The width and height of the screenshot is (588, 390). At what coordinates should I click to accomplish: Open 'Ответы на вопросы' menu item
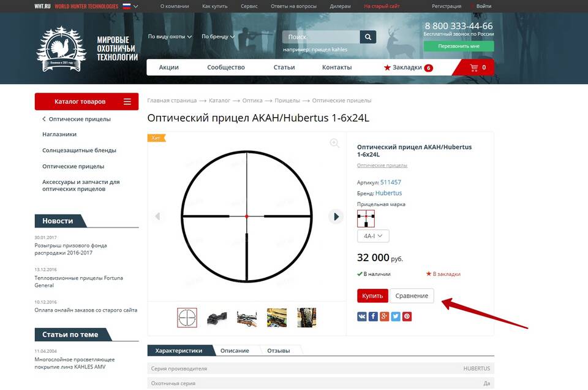(293, 6)
